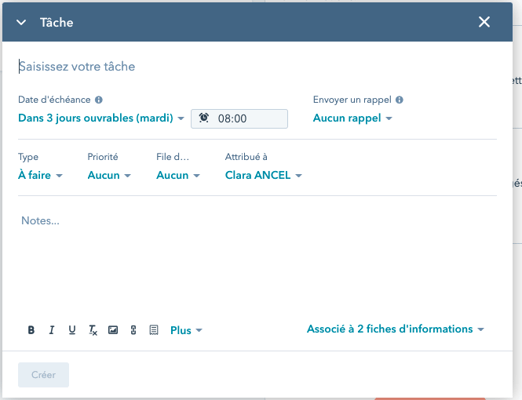The image size is (522, 400).
Task: Click the 'File d…' label
Action: coord(173,157)
